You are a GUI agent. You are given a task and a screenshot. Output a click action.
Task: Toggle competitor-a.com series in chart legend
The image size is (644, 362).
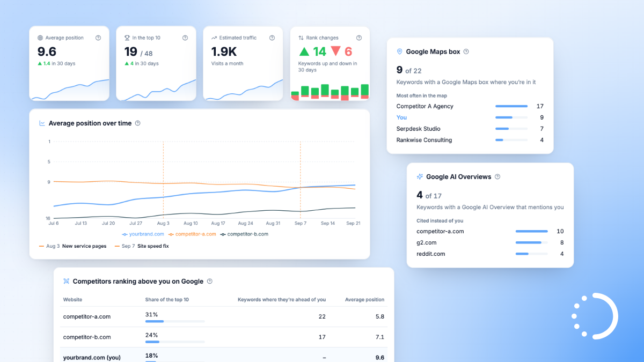192,234
